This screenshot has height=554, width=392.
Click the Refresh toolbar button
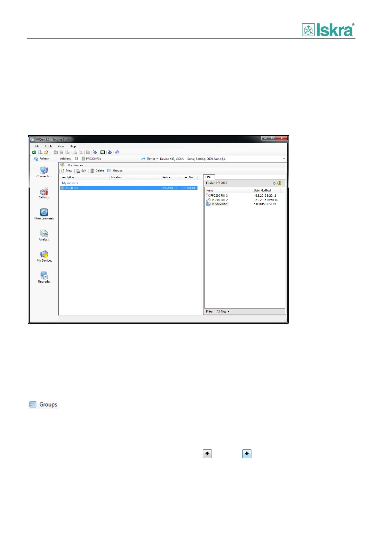pyautogui.click(x=42, y=159)
